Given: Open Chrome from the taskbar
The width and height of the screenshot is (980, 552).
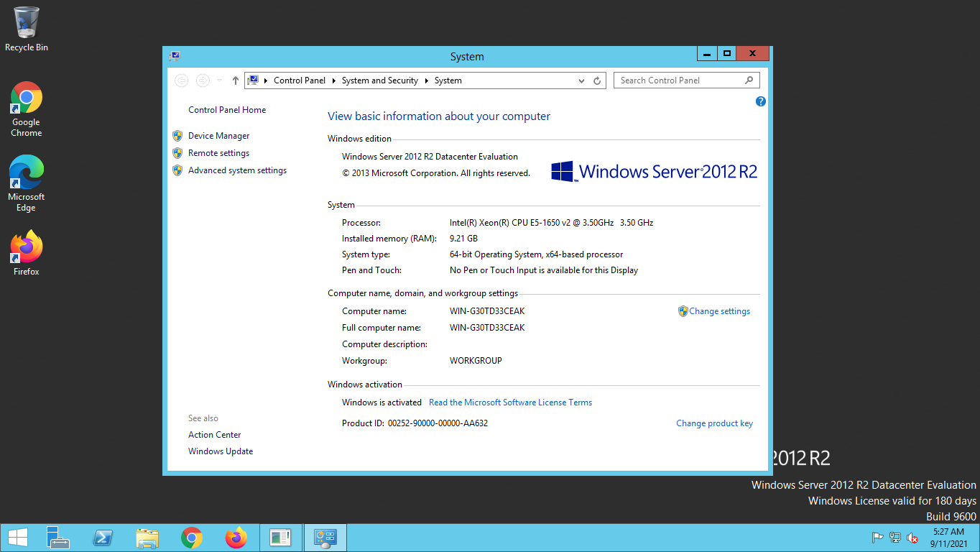Looking at the screenshot, I should click(x=192, y=538).
